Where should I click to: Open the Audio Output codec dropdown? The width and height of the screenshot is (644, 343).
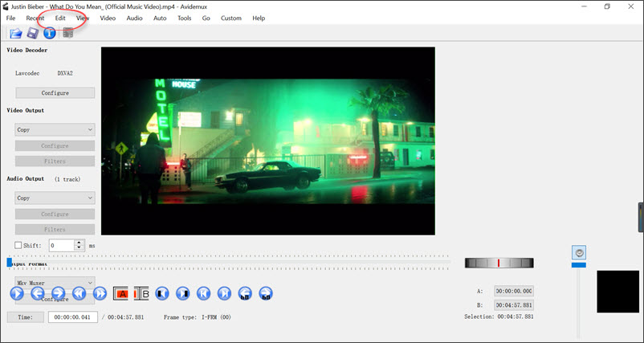(x=55, y=198)
